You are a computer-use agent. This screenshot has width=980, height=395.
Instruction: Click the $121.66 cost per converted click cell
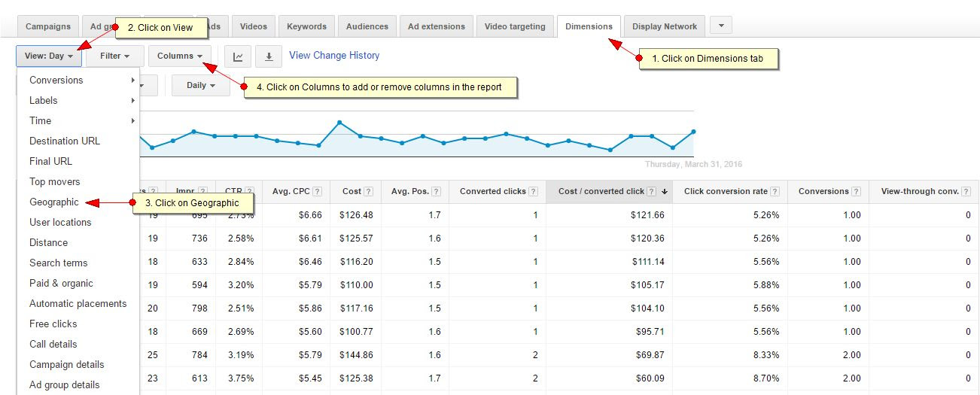610,215
